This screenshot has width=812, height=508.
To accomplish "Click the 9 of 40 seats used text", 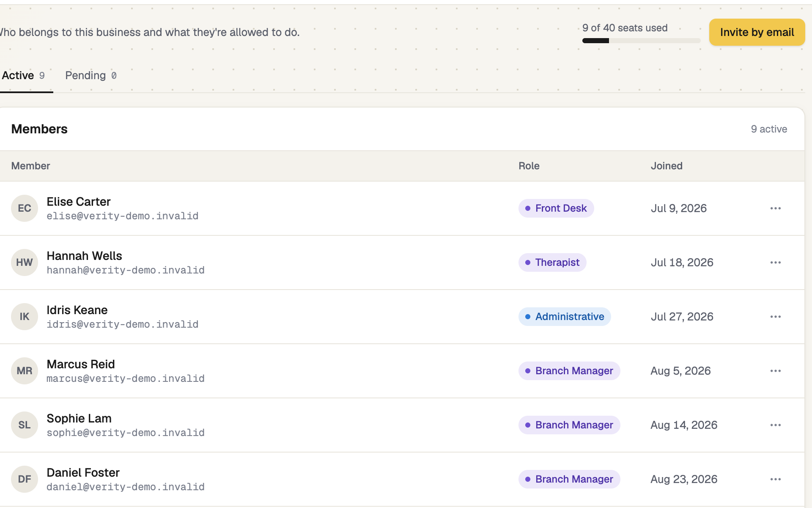I will (625, 28).
